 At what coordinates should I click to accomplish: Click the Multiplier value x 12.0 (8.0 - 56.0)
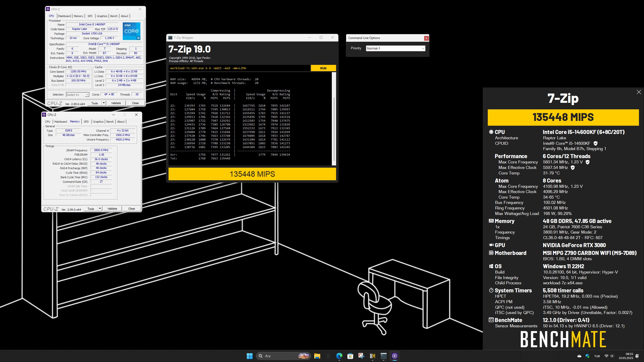tap(78, 76)
